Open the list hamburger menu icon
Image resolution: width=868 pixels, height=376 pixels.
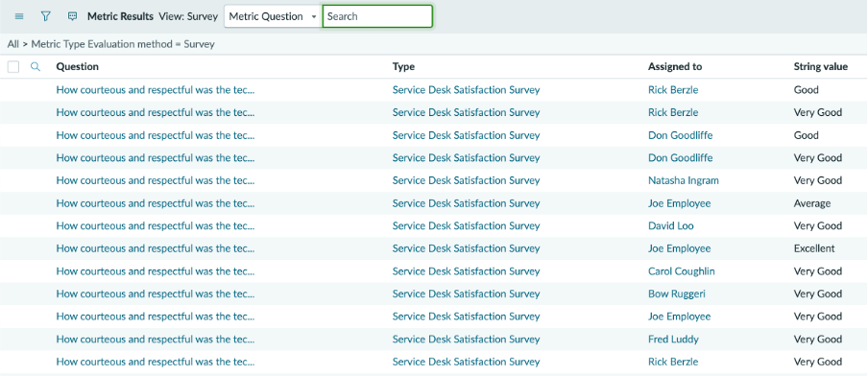[x=19, y=16]
